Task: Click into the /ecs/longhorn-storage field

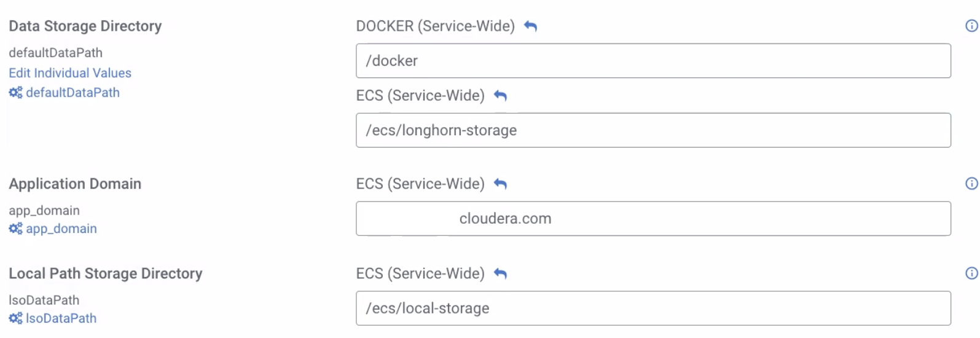Action: (653, 130)
